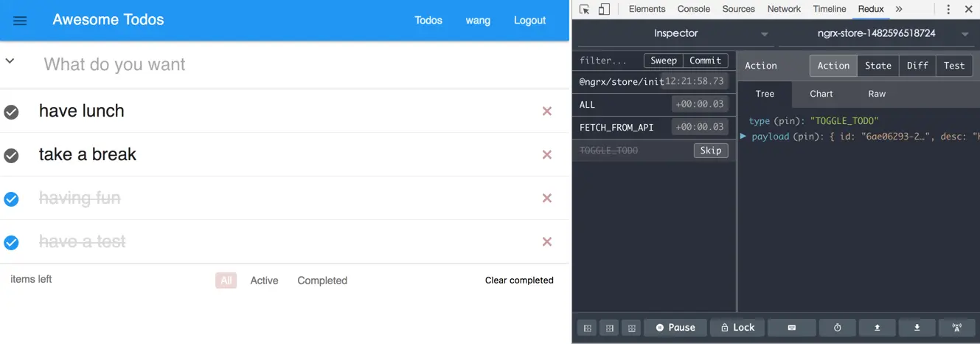Click the slider stopwatch icon

coord(837,328)
